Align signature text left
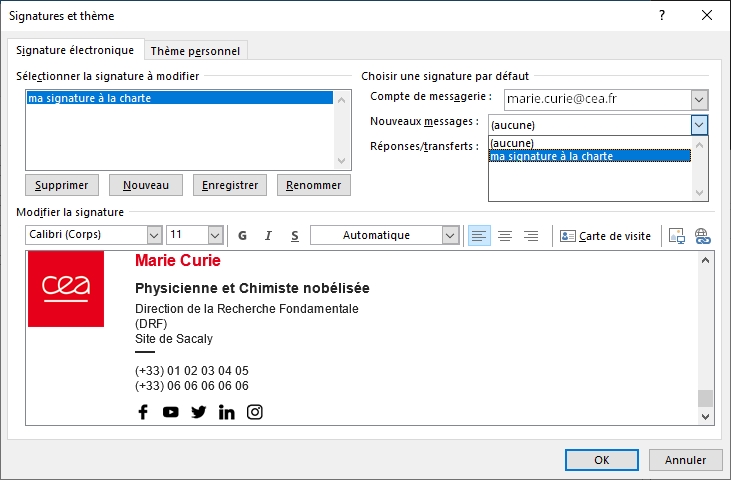Screen dimensions: 731x480 (x=479, y=236)
